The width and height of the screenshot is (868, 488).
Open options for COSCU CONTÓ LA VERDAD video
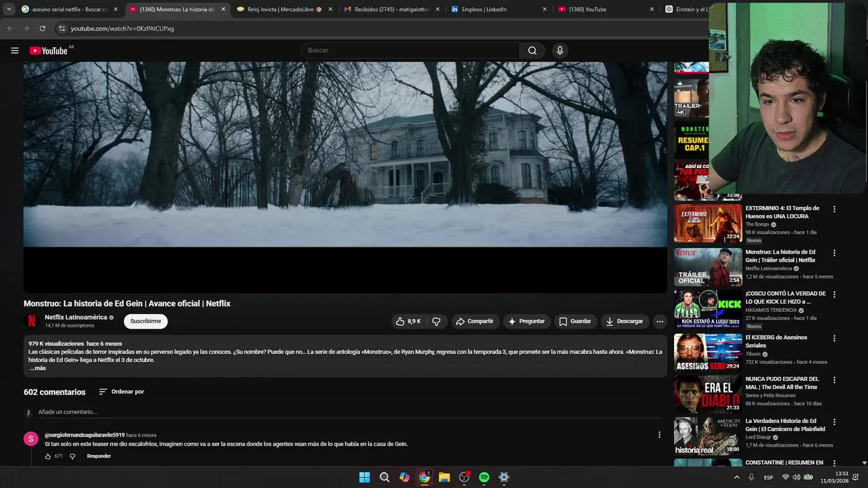click(x=834, y=295)
